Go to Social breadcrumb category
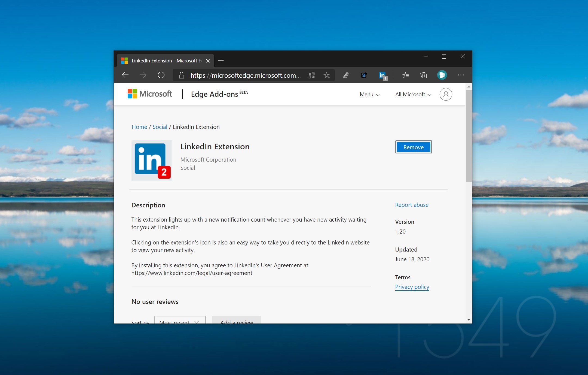 click(x=160, y=127)
